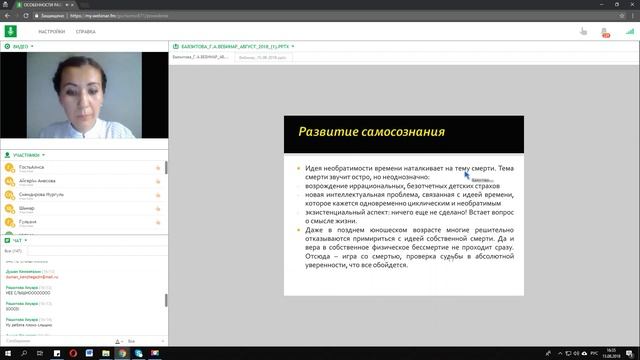Open the browser three-dot menu
640x360 pixels.
point(633,16)
